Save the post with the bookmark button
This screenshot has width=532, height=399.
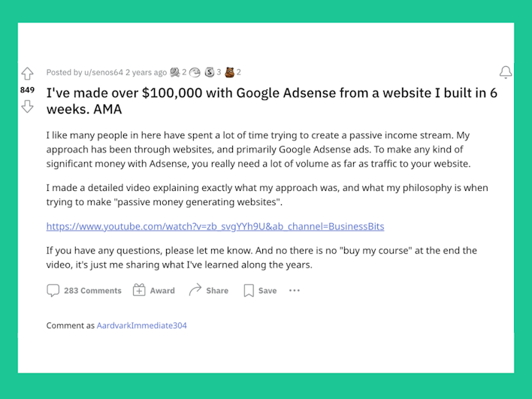click(x=260, y=291)
